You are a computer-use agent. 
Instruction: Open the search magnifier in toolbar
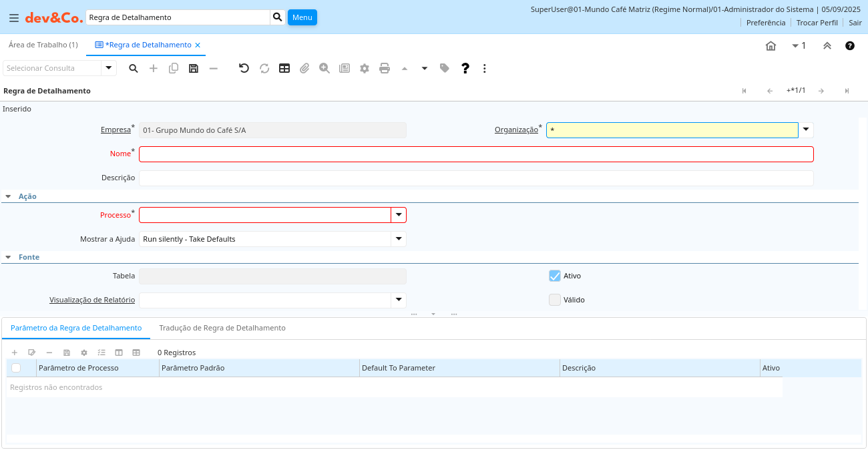click(134, 68)
